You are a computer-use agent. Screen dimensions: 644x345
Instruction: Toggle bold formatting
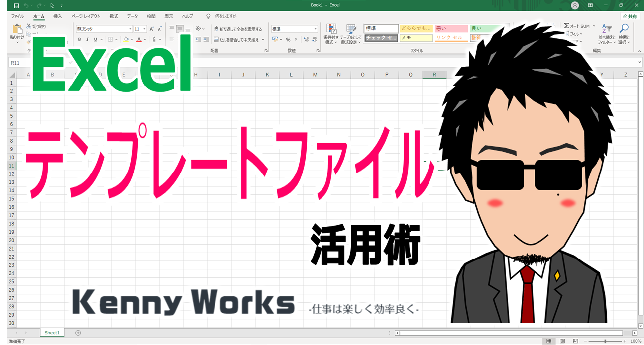click(80, 39)
